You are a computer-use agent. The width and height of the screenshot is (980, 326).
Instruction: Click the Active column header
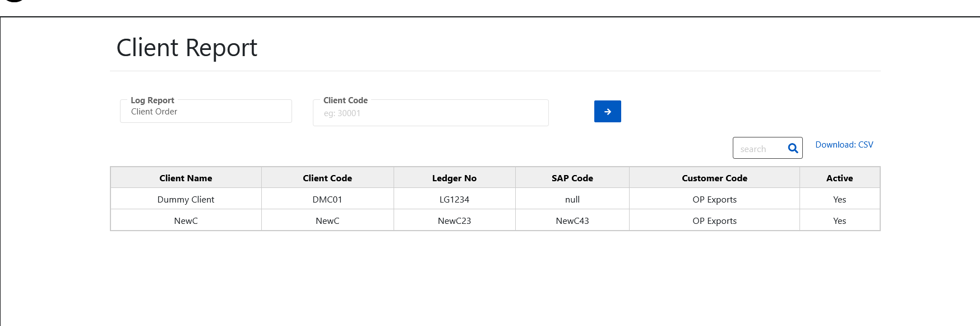coord(839,178)
